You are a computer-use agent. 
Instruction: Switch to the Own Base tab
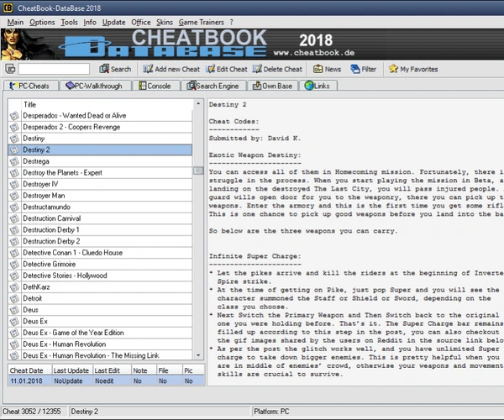click(272, 86)
